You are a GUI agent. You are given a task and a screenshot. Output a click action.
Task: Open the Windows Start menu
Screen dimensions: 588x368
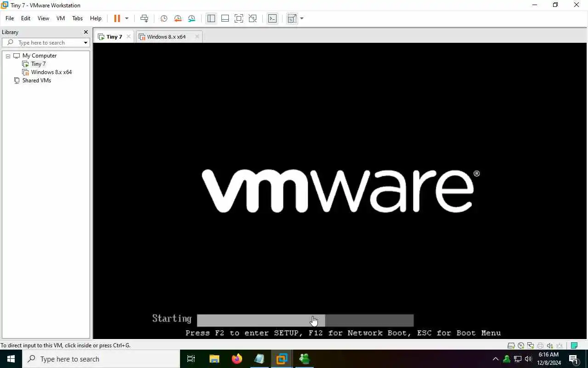(x=11, y=359)
